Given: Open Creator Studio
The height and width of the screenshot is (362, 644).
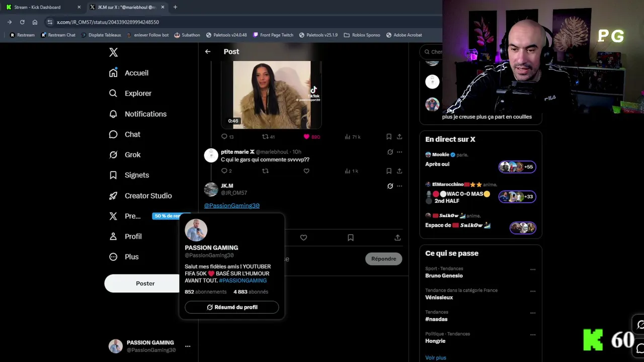Looking at the screenshot, I should (140, 196).
